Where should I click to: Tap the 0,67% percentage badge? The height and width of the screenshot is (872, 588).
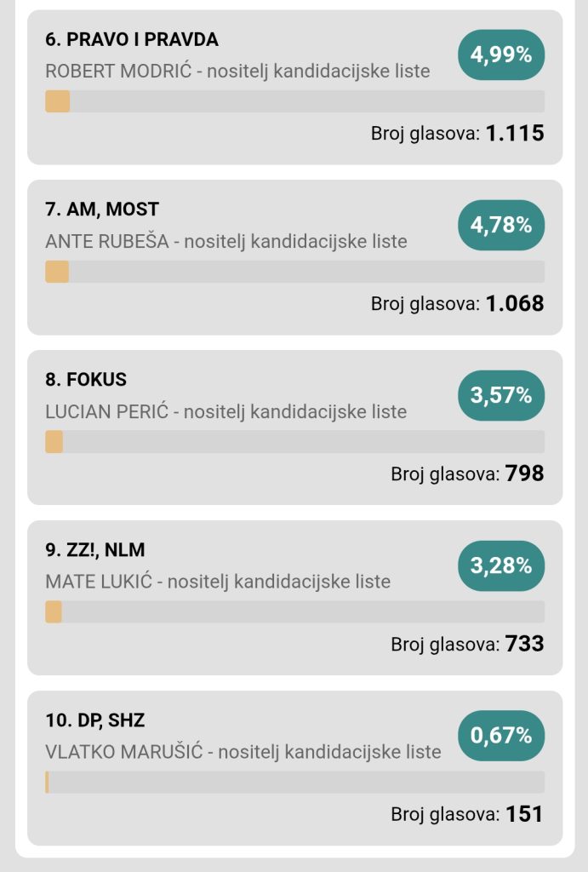coord(501,737)
